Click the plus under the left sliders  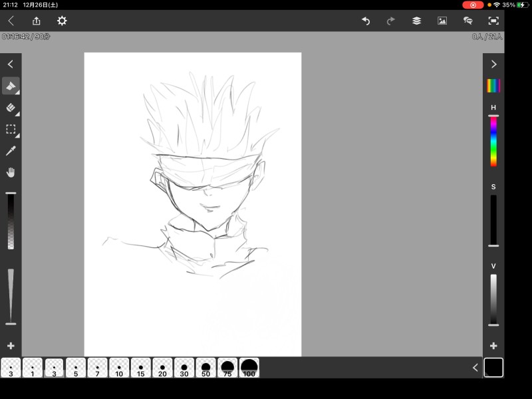[x=11, y=346]
